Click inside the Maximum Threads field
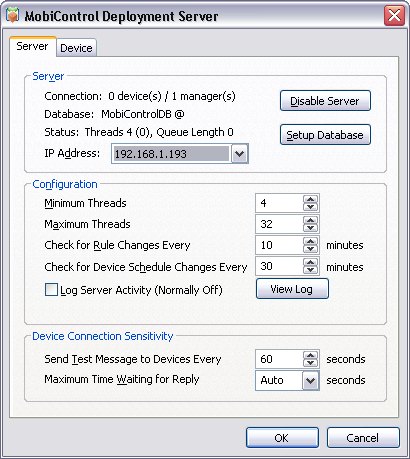 [279, 224]
